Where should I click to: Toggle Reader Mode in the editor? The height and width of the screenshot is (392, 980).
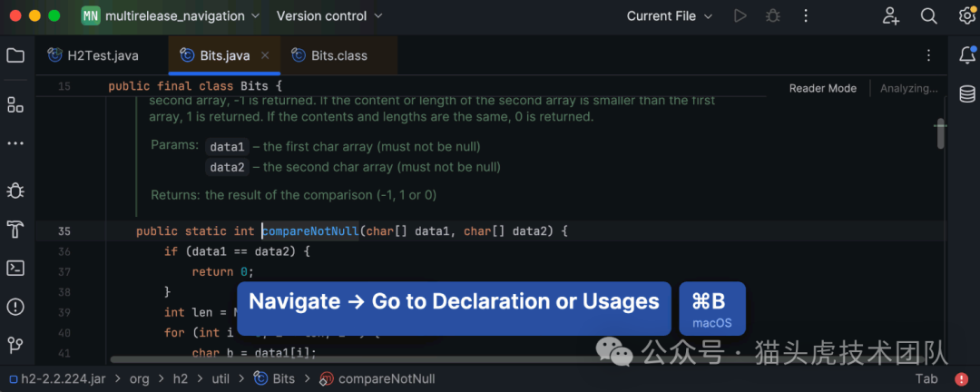[x=822, y=88]
